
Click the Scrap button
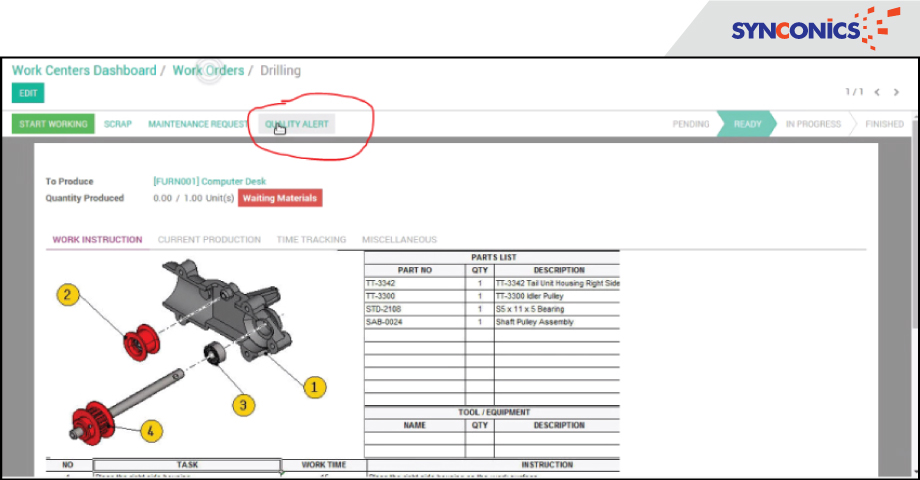[118, 124]
